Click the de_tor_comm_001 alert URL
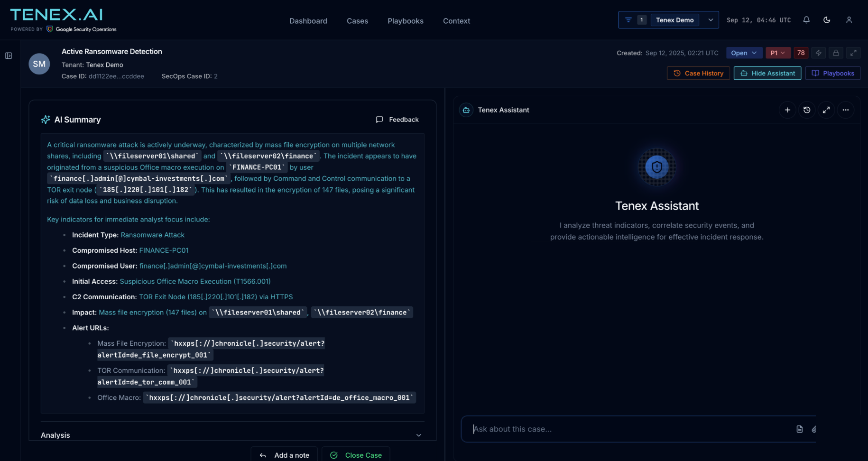The height and width of the screenshot is (461, 868). pyautogui.click(x=211, y=376)
